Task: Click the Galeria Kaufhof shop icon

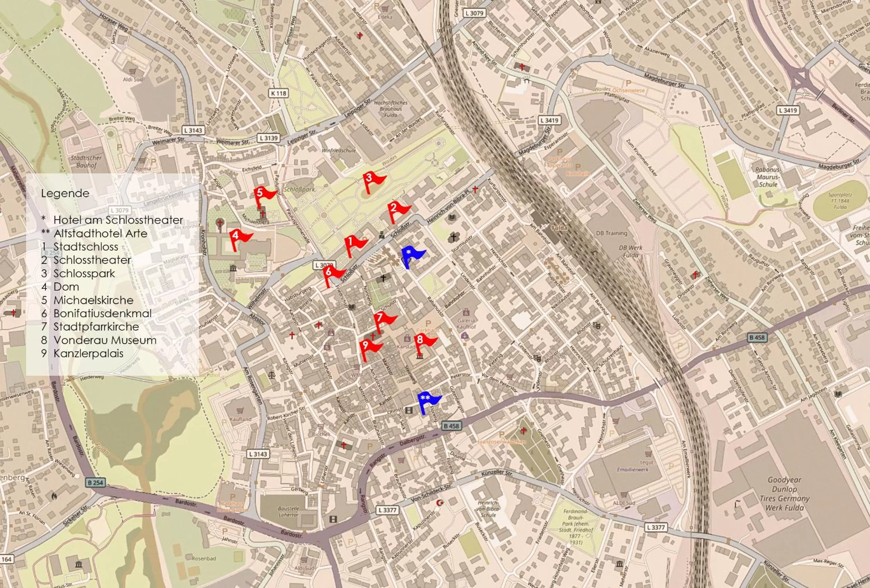Action: coord(466,312)
